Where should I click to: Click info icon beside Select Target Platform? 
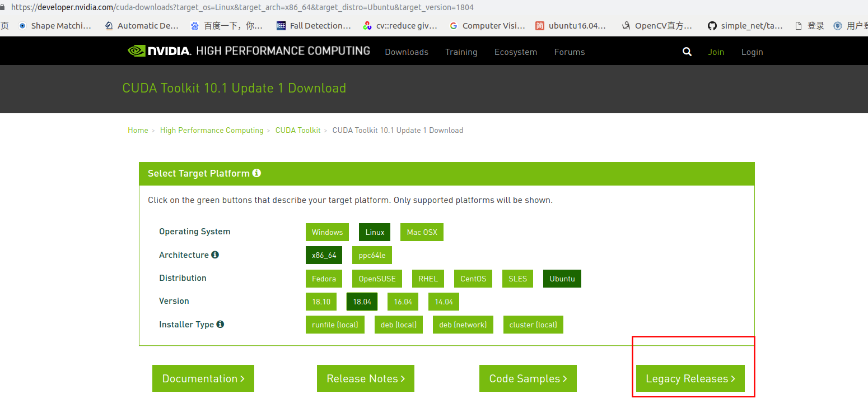[x=256, y=173]
